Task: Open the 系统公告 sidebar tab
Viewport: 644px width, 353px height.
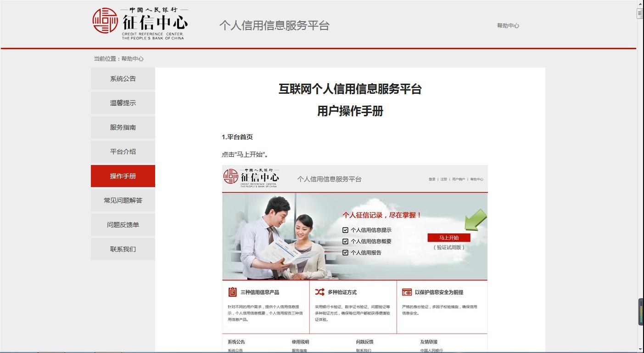Action: point(123,79)
